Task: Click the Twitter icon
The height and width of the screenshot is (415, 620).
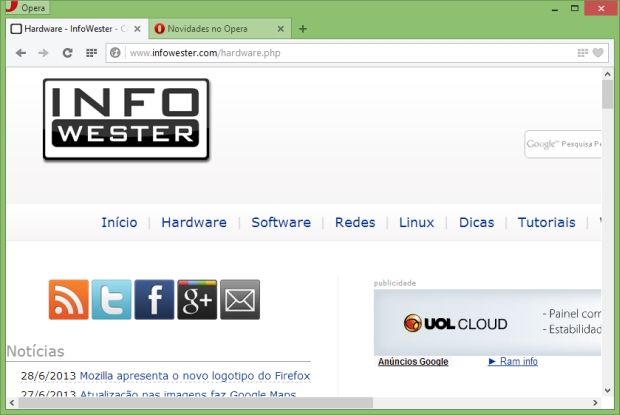Action: tap(112, 300)
